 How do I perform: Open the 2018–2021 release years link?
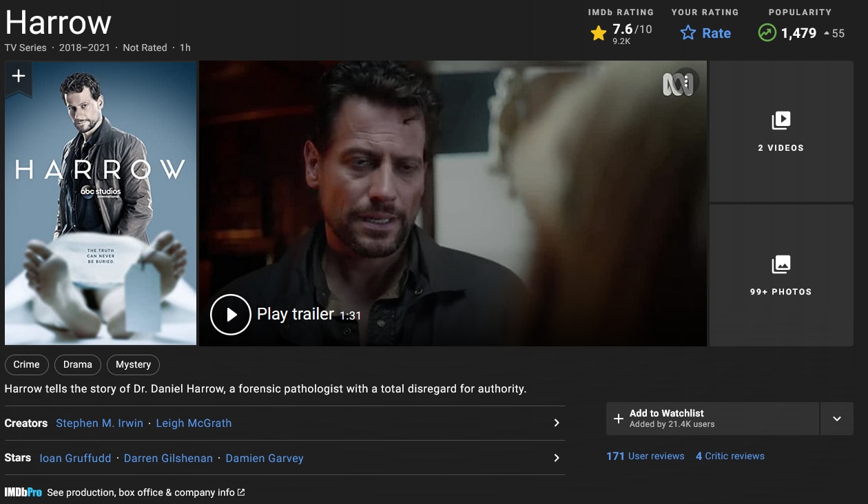[84, 48]
